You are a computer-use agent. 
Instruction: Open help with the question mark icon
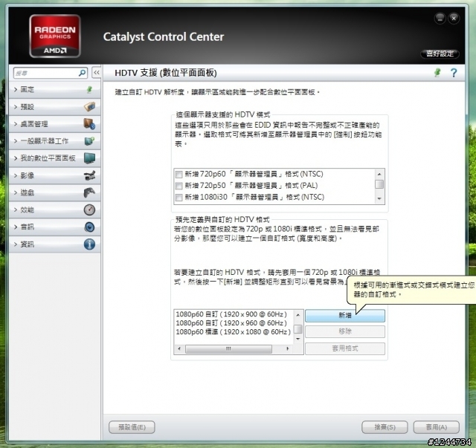[x=454, y=73]
